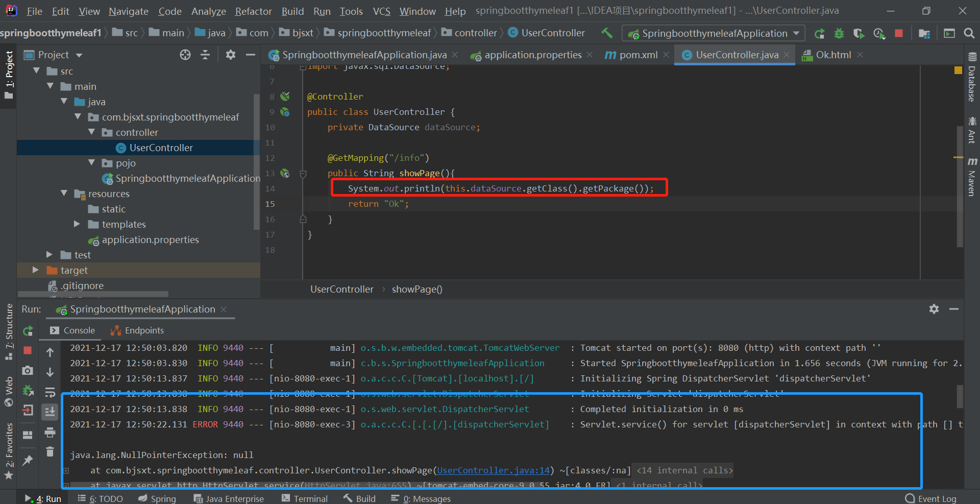Click locate-in-project target icon in Project panel
This screenshot has width=980, height=504.
[185, 55]
